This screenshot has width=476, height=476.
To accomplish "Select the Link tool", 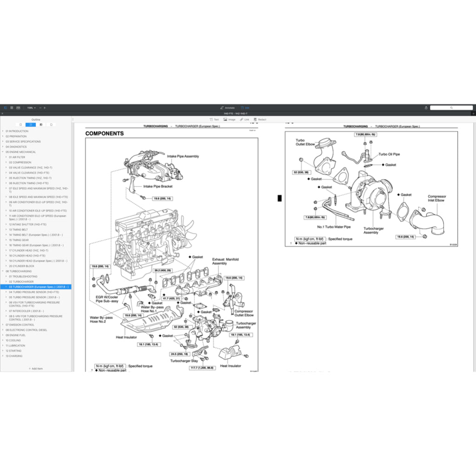I will click(245, 119).
